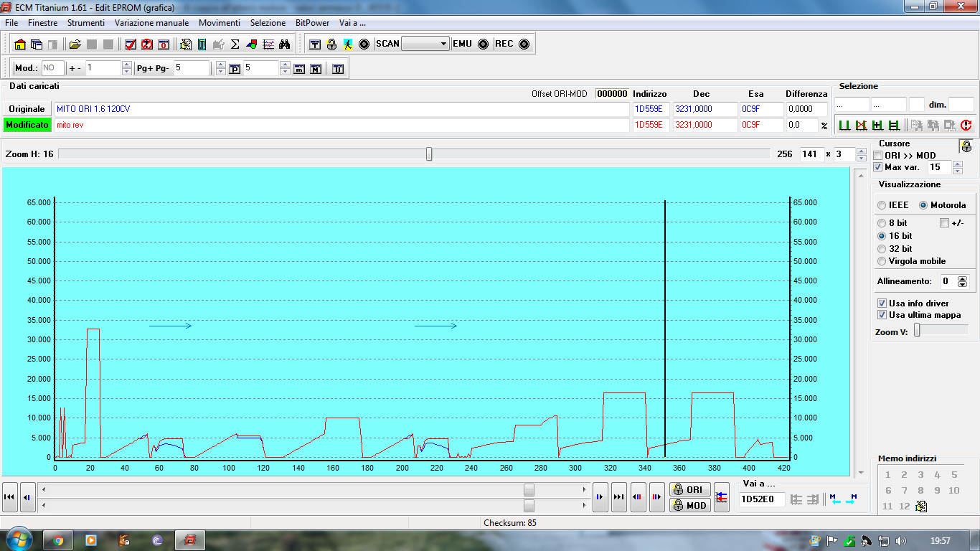Click the yellow document tools icon

[x=186, y=44]
